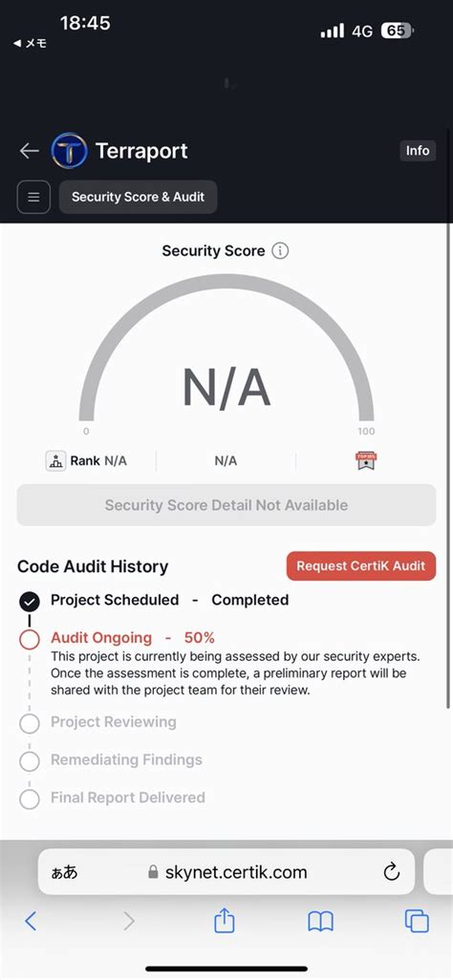Show Security Score info tooltip icon
Screen dimensions: 453x980
tap(280, 251)
